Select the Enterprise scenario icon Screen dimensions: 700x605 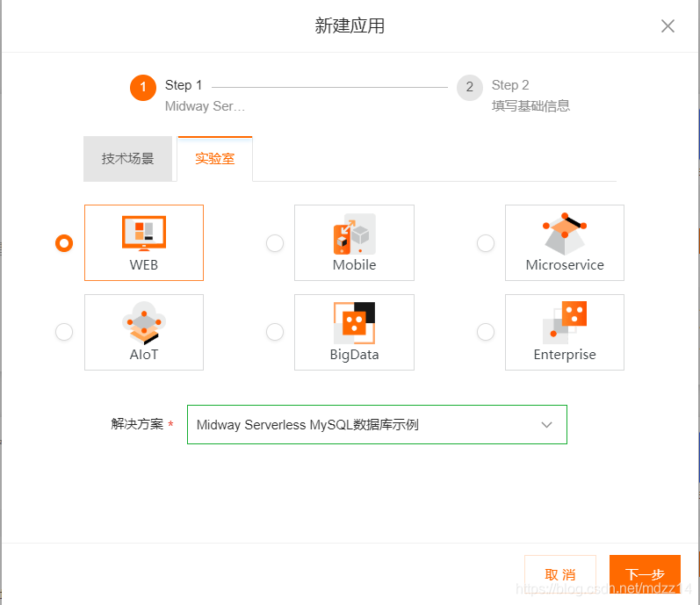tap(565, 323)
